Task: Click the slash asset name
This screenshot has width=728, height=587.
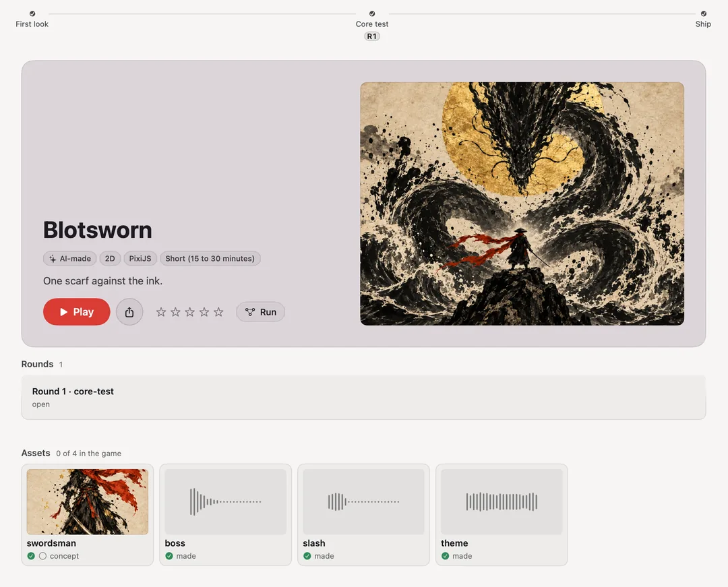Action: pyautogui.click(x=314, y=543)
